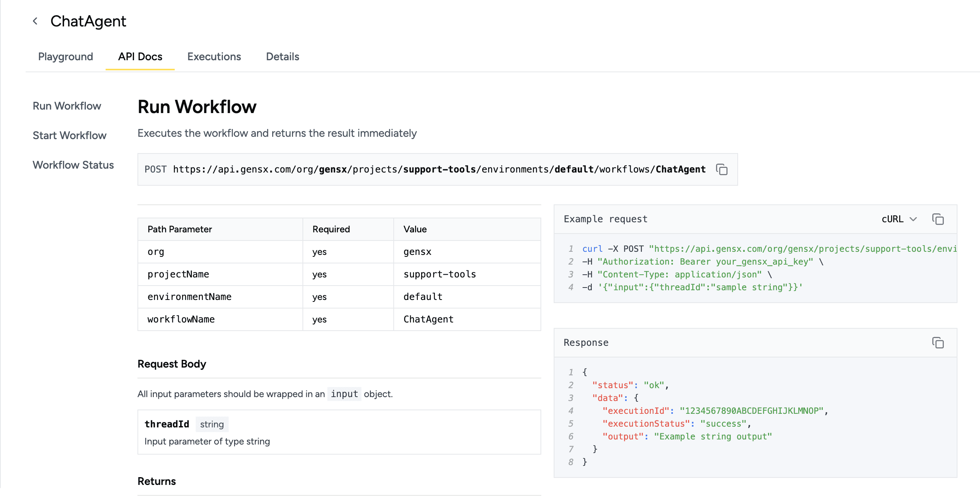Select the API Docs tab
The height and width of the screenshot is (502, 980).
[x=140, y=57]
